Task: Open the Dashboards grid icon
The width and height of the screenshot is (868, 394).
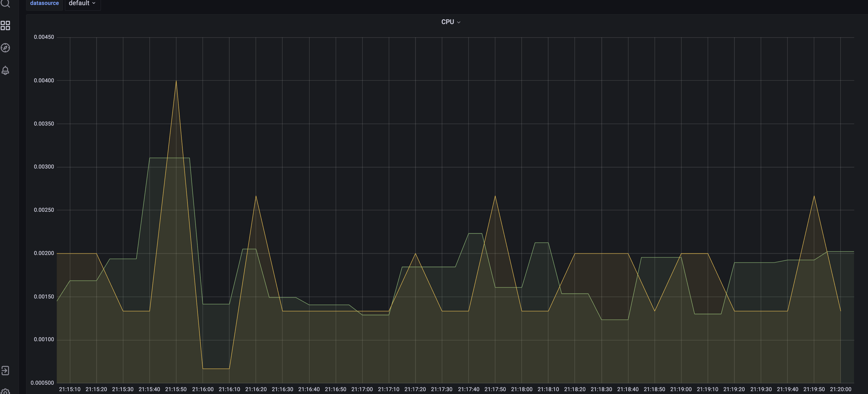Action: coord(5,26)
